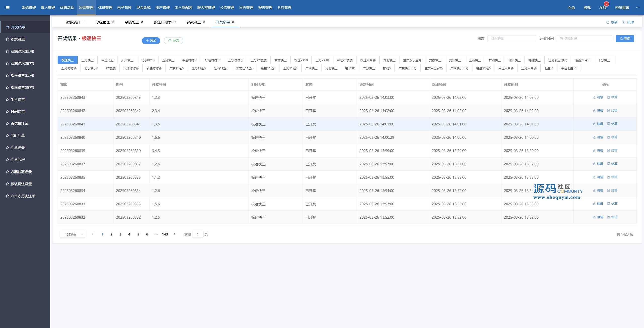644x328 pixels.
Task: Select the 香港六合彩 lottery type
Action: point(582,60)
